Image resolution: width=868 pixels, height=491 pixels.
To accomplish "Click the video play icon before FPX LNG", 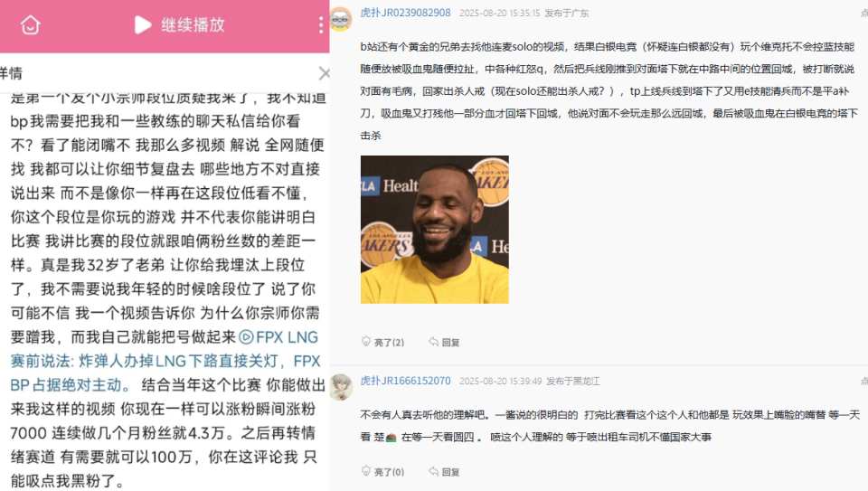I will point(246,337).
